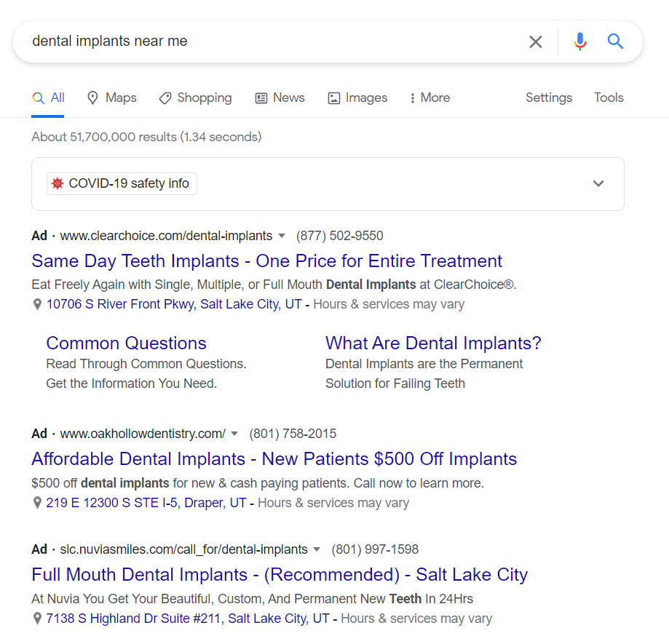
Task: Open dropdown arrow next to slc.nuviasmiles.com URL
Action: [317, 549]
